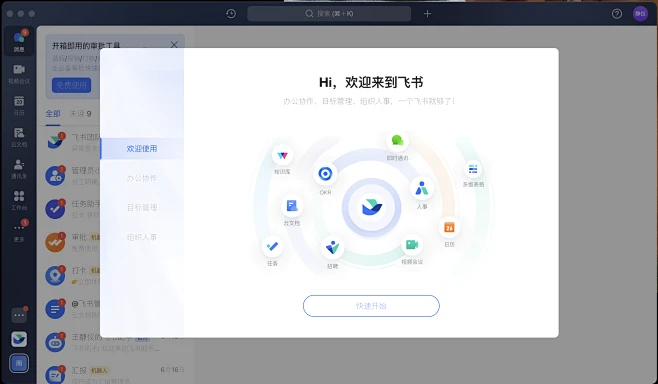The width and height of the screenshot is (658, 384).
Task: Select the 办公协作 tab
Action: coord(142,178)
